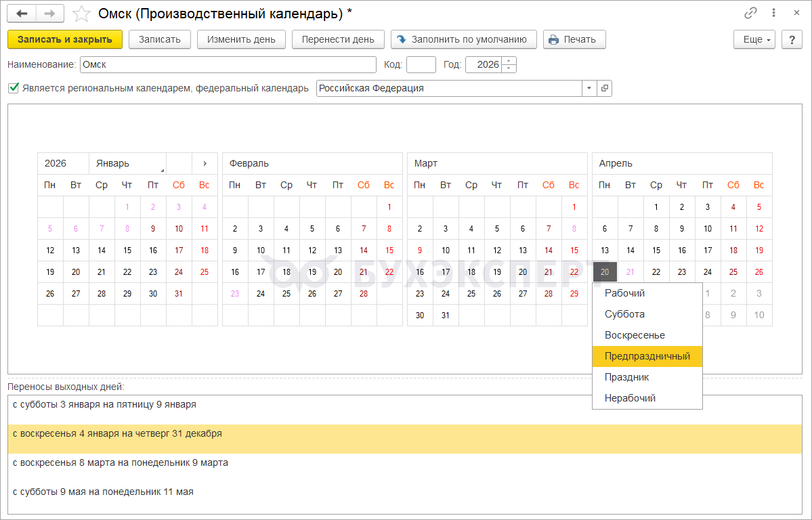Open the three-dot vertical menu
The height and width of the screenshot is (520, 812).
(773, 13)
